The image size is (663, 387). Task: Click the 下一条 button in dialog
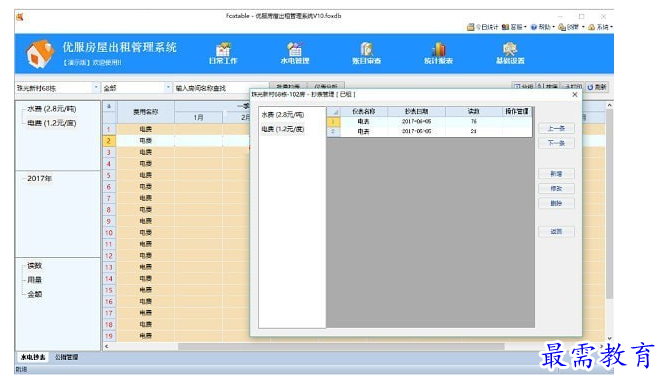556,143
